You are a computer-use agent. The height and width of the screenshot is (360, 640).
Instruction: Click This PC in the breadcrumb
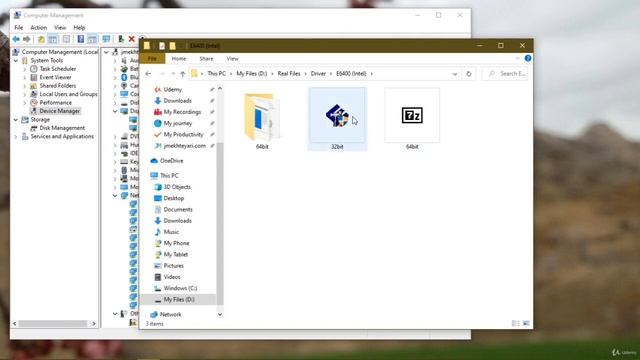(216, 73)
